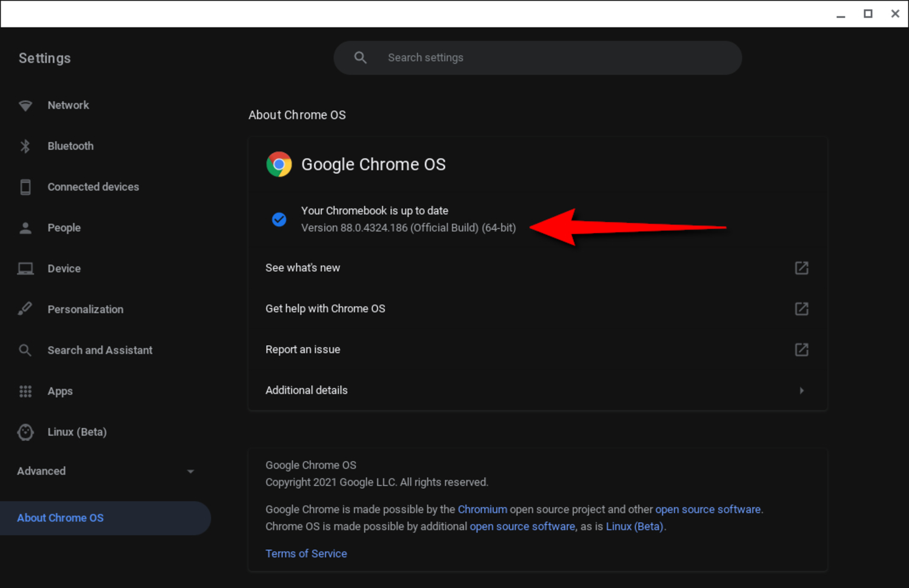
Task: Maximize the Settings window
Action: point(868,13)
